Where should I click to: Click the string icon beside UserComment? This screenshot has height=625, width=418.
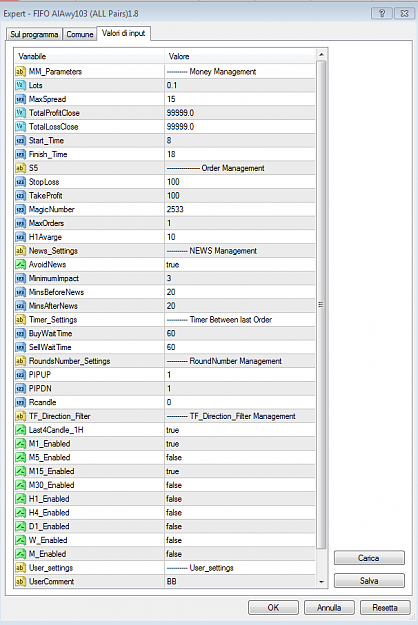click(x=20, y=582)
